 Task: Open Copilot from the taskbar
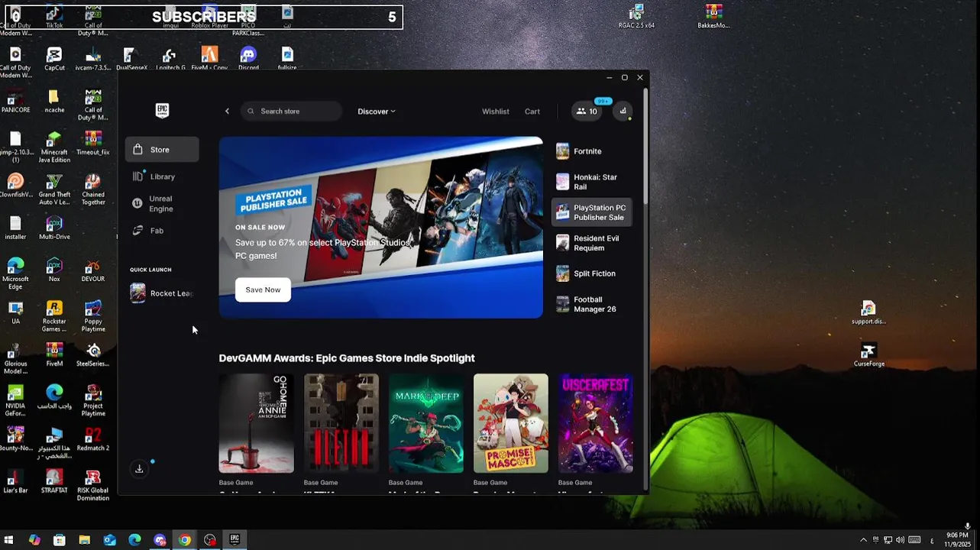tap(34, 540)
